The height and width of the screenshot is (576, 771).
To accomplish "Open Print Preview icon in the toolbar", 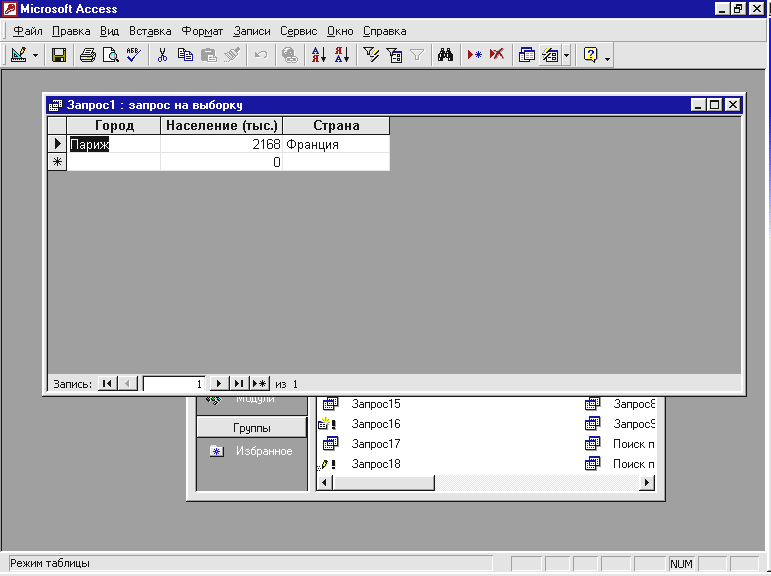I will (x=111, y=55).
